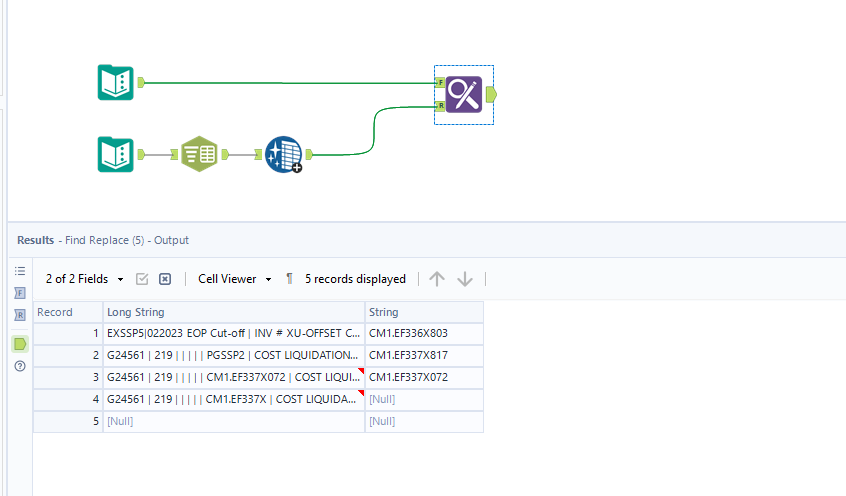Select the top Text Input tool

pyautogui.click(x=115, y=83)
